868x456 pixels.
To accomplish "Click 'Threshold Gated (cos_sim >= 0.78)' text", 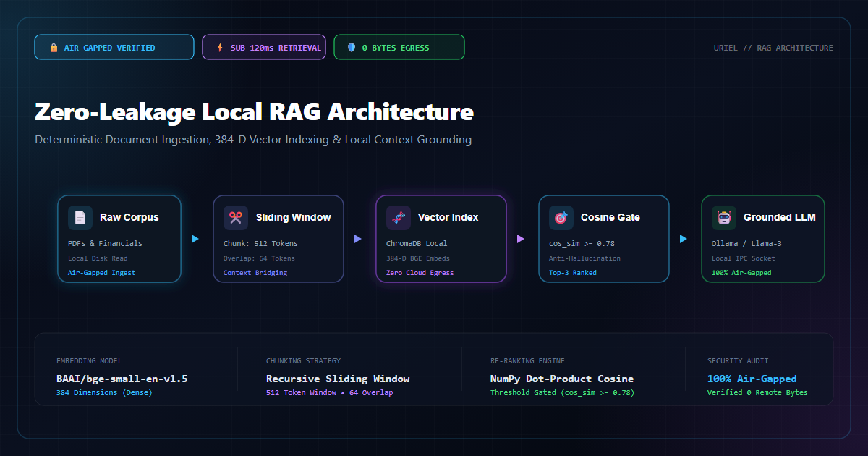I will coord(563,393).
